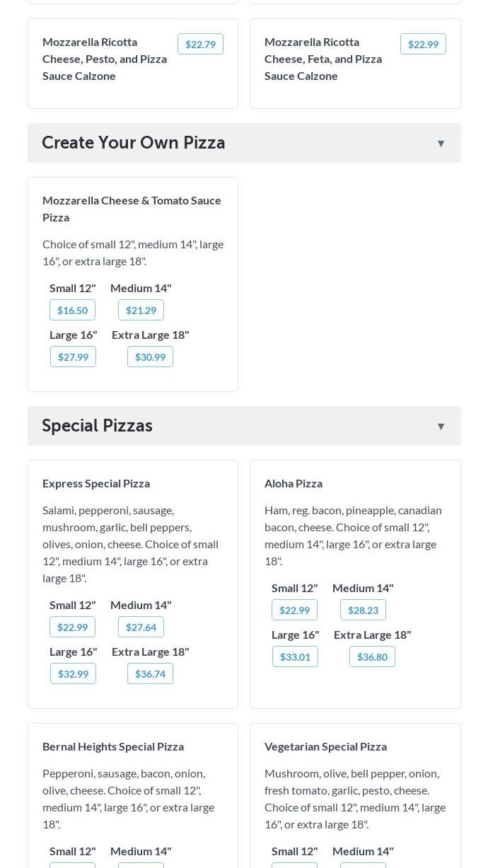Click the $22.99 feta calzone price
The height and width of the screenshot is (868, 488).
423,44
